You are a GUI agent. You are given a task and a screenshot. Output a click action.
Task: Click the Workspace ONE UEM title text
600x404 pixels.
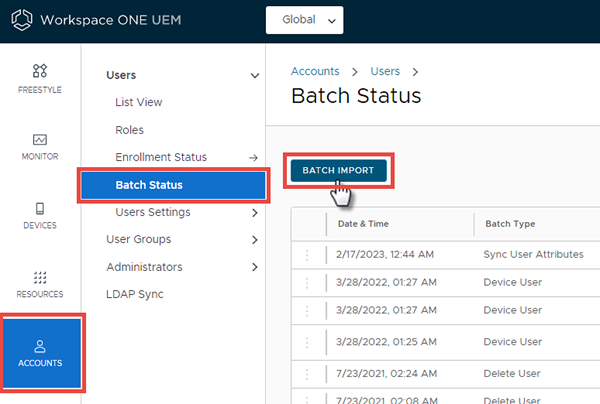click(x=111, y=20)
